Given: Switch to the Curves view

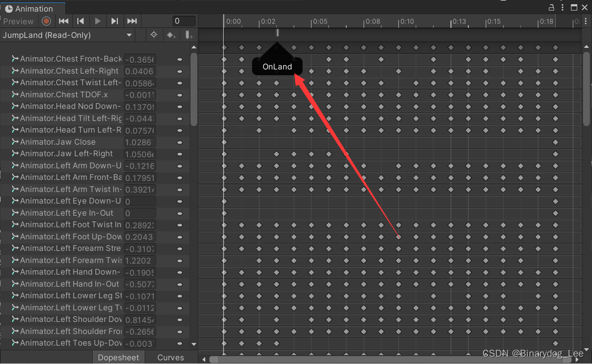Looking at the screenshot, I should coord(170,358).
